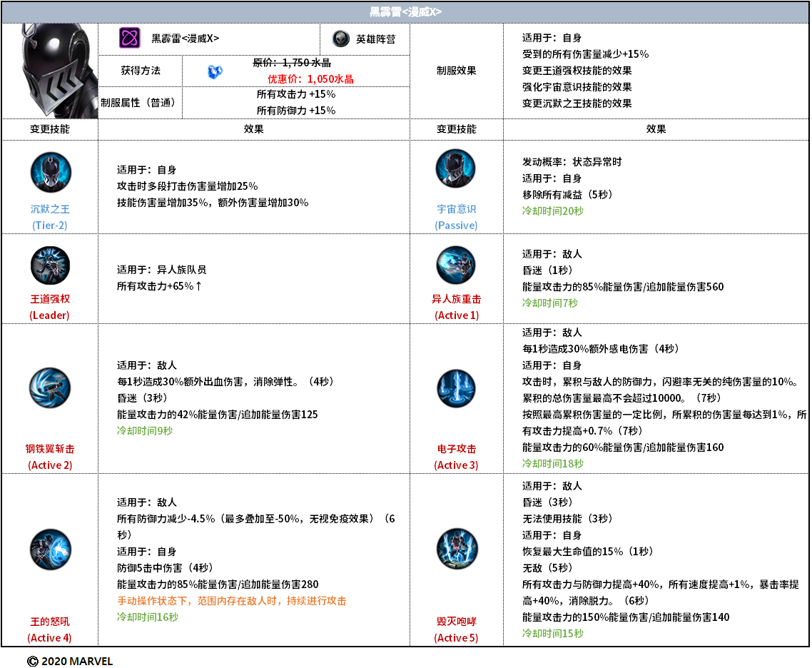Click the 制服效果 column cell
Viewport: 812px width, 668px height.
456,71
